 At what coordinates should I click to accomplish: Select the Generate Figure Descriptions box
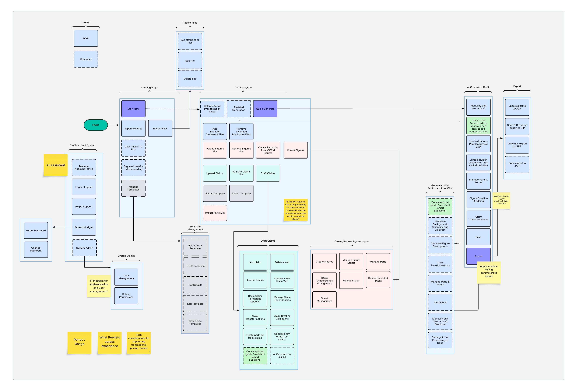coord(440,245)
